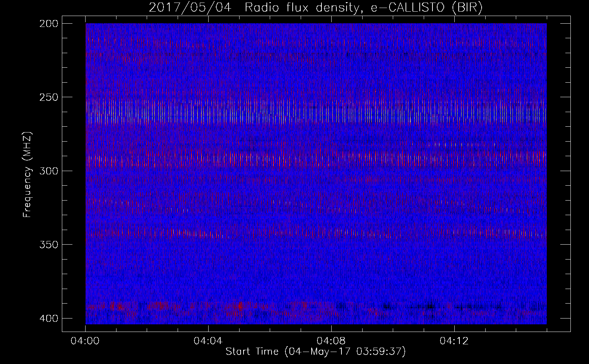Click the 'Start Time (04-May-17 03:59:37)' label
The height and width of the screenshot is (364, 589).
[316, 352]
